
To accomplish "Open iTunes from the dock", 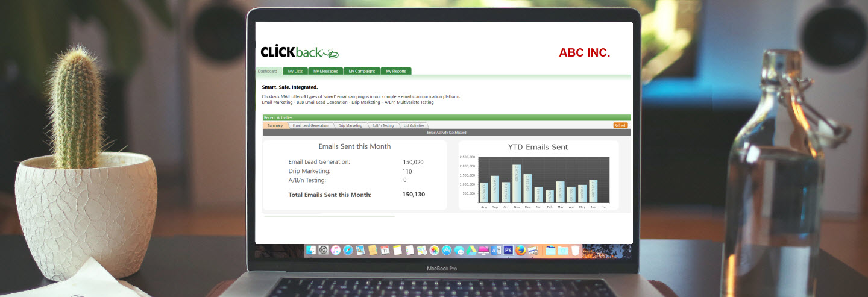I will [x=336, y=250].
